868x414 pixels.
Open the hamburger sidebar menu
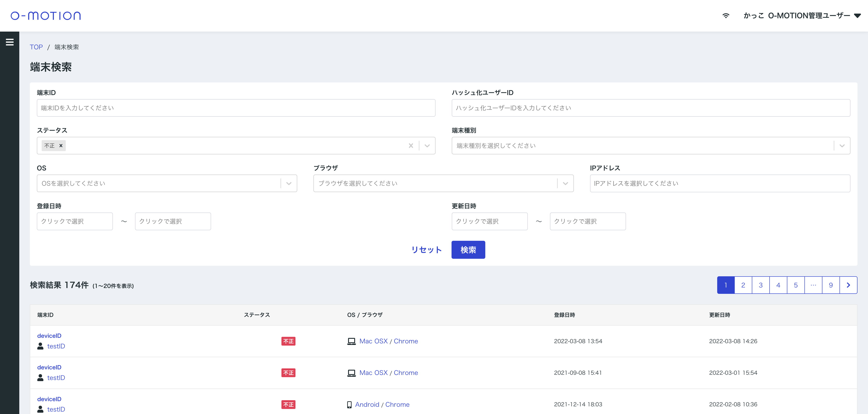pos(10,42)
